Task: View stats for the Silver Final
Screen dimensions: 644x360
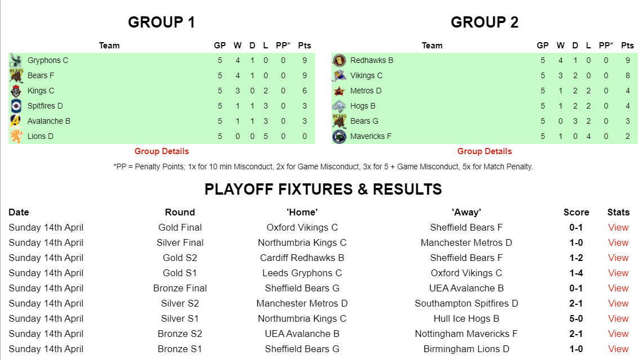Action: click(x=618, y=242)
